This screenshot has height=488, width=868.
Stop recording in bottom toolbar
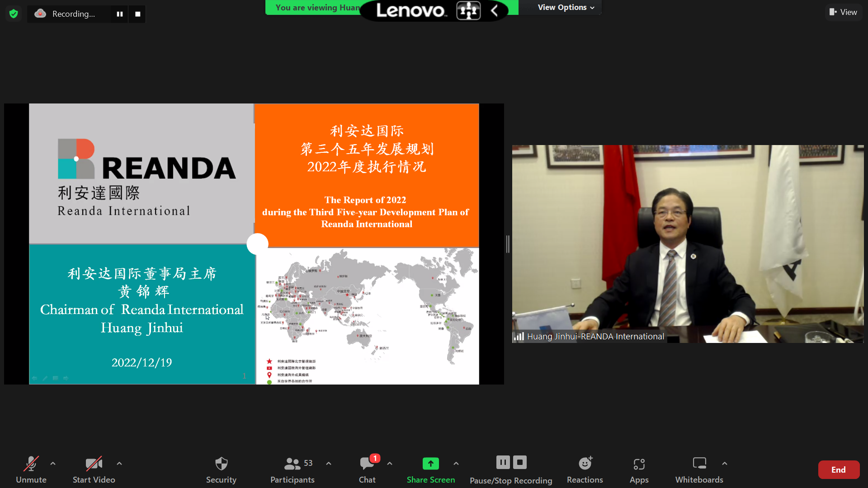tap(520, 462)
